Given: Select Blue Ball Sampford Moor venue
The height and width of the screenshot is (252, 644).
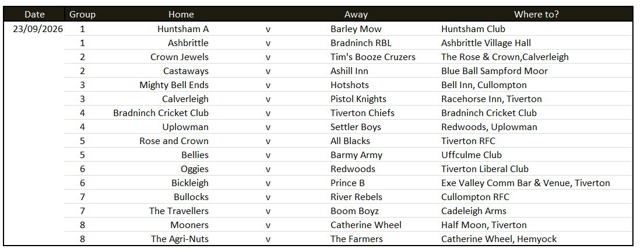Looking at the screenshot, I should [494, 71].
